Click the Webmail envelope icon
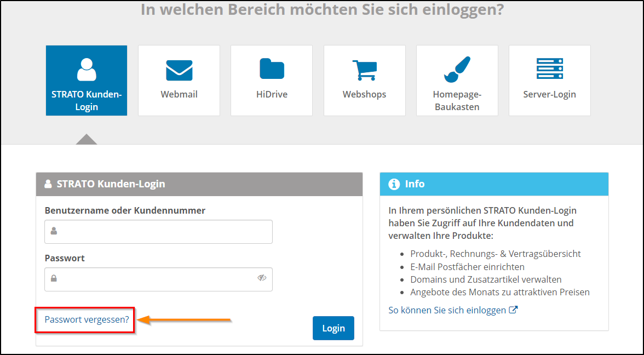This screenshot has height=355, width=644. coord(179,70)
